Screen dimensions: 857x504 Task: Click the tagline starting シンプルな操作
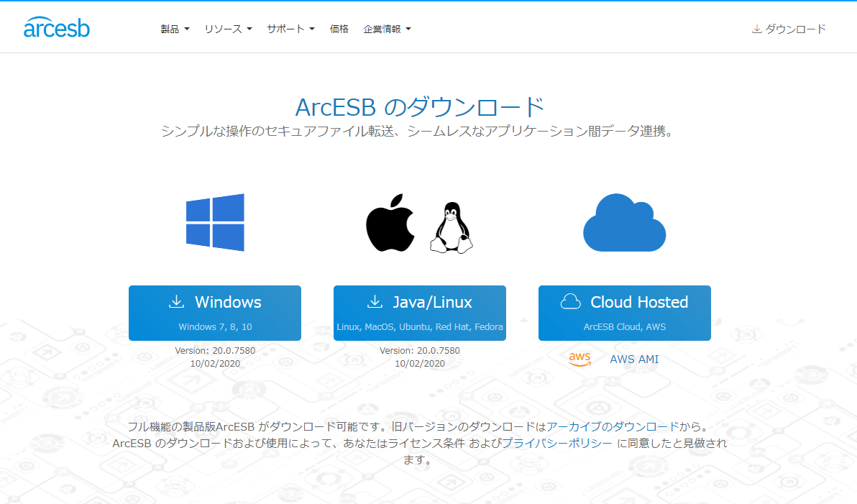point(419,131)
